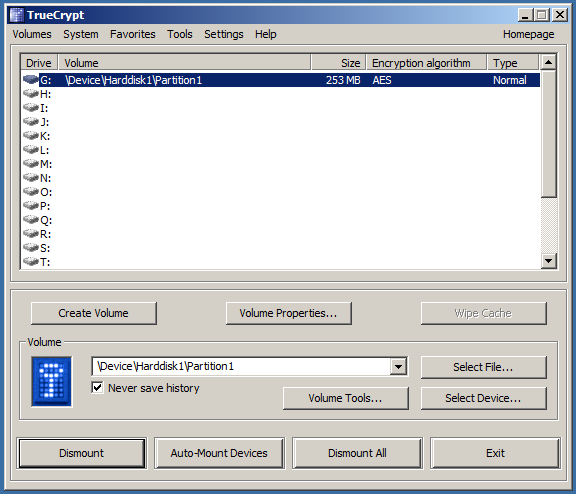Open Volume Properties dialog
This screenshot has width=576, height=494.
tap(289, 313)
